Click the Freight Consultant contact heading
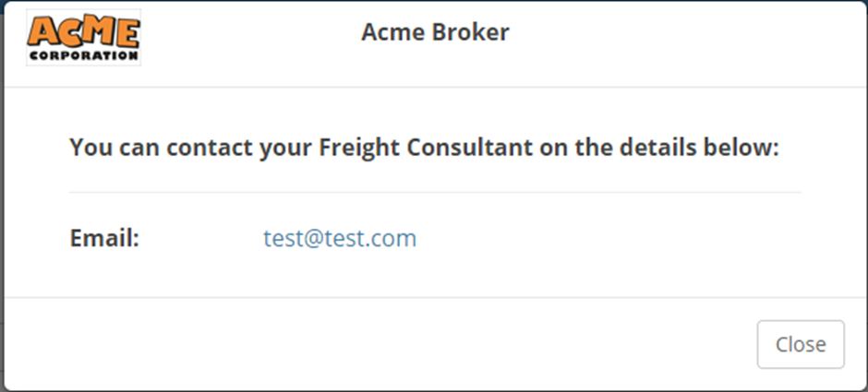This screenshot has width=868, height=392. pos(425,148)
